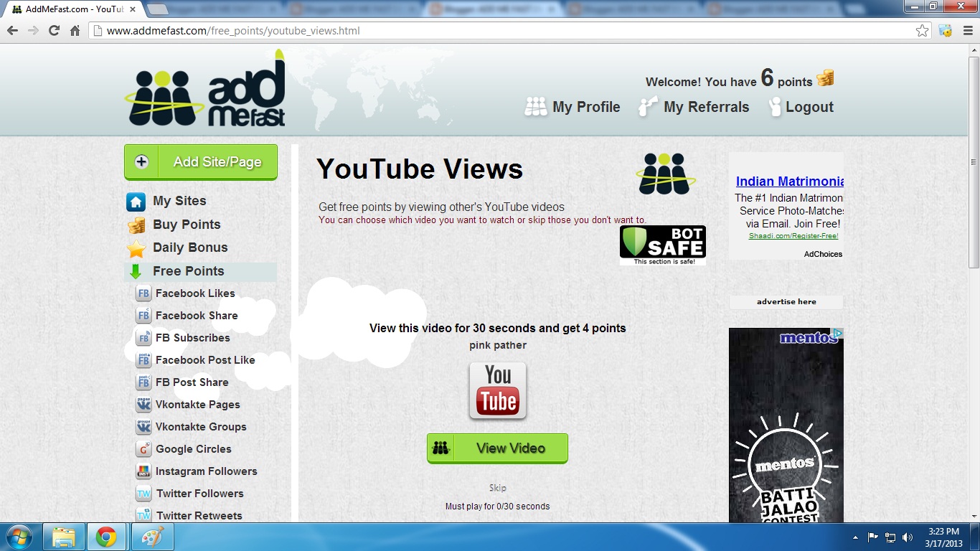Viewport: 980px width, 551px height.
Task: Click the Vkontakte Groups VK icon
Action: [x=143, y=427]
